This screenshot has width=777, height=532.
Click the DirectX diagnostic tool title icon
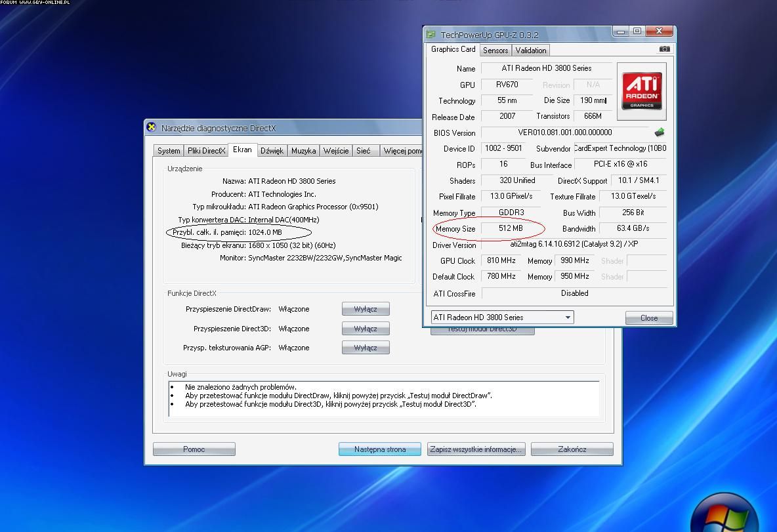point(152,128)
